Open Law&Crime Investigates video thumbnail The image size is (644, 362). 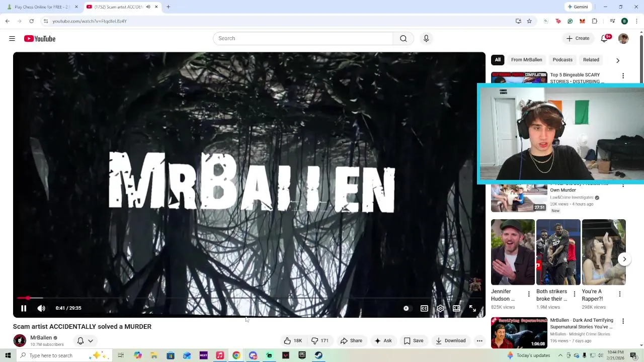point(519,198)
